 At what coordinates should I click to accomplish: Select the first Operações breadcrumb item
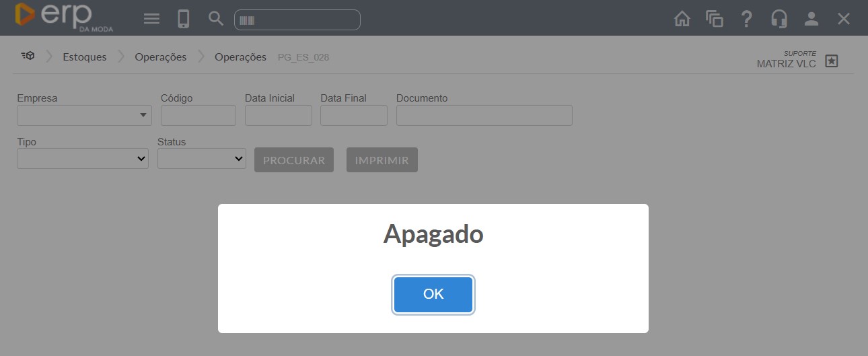point(161,57)
